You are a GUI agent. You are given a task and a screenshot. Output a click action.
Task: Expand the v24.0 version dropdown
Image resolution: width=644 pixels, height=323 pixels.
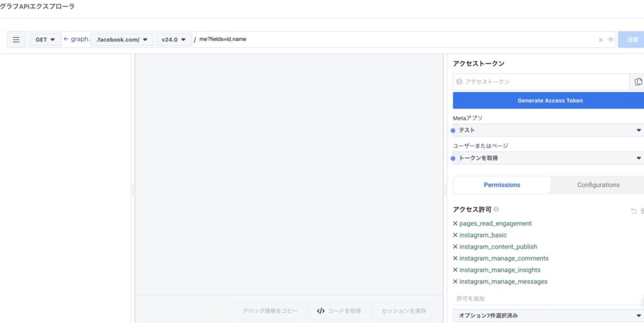pyautogui.click(x=174, y=40)
